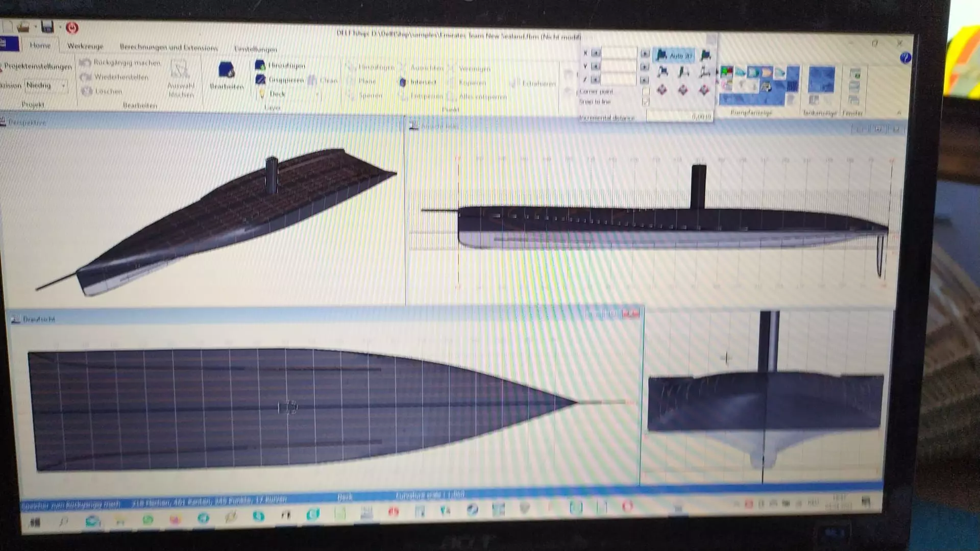Click the last red diamond icon in coordinate panel

coord(704,90)
